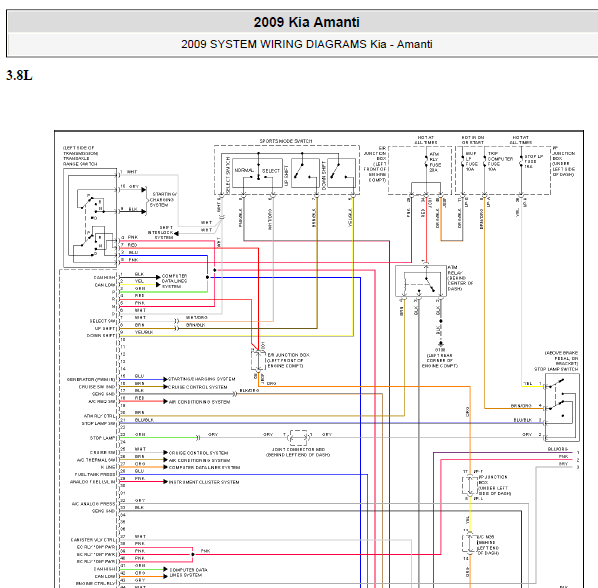Click 'COMPUTER DATA LINES SYSTEM' reference at pin 27
Screen dimensions: 598x588
pyautogui.click(x=204, y=468)
